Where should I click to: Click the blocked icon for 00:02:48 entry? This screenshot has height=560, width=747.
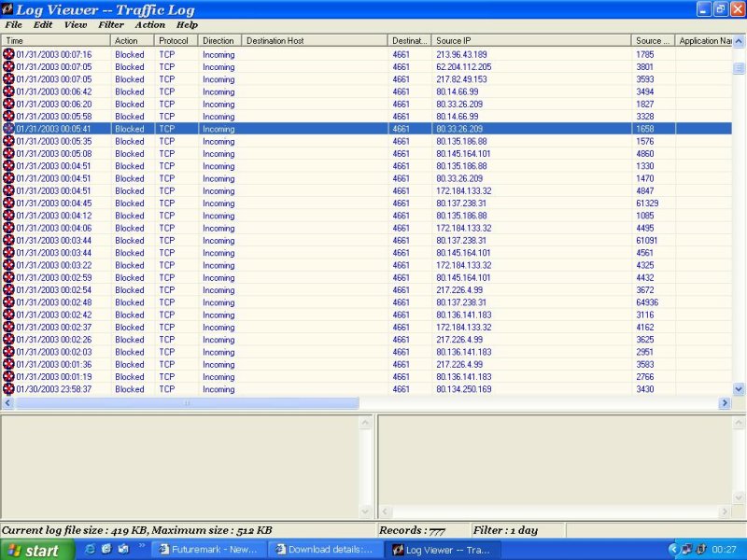tap(8, 301)
